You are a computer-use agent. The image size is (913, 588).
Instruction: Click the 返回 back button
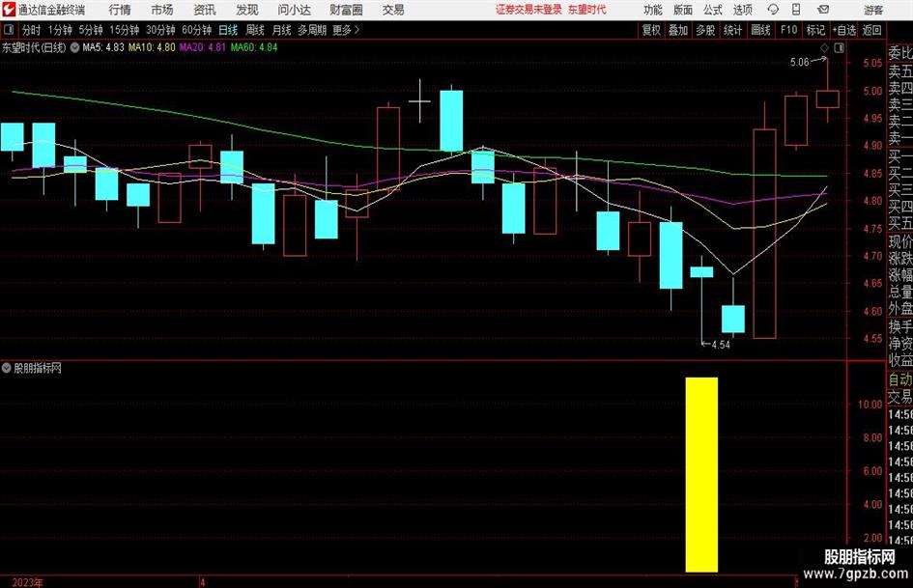pyautogui.click(x=871, y=30)
